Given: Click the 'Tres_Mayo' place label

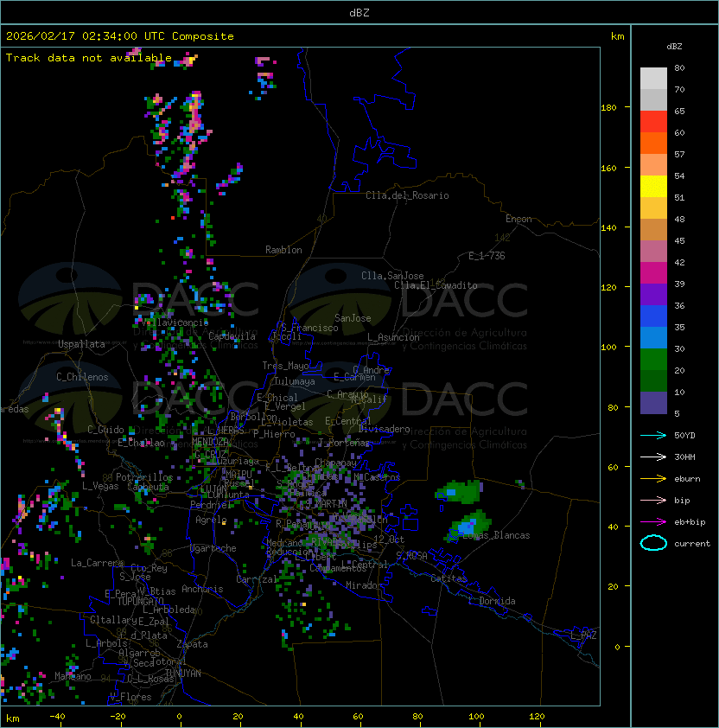Looking at the screenshot, I should click(285, 366).
